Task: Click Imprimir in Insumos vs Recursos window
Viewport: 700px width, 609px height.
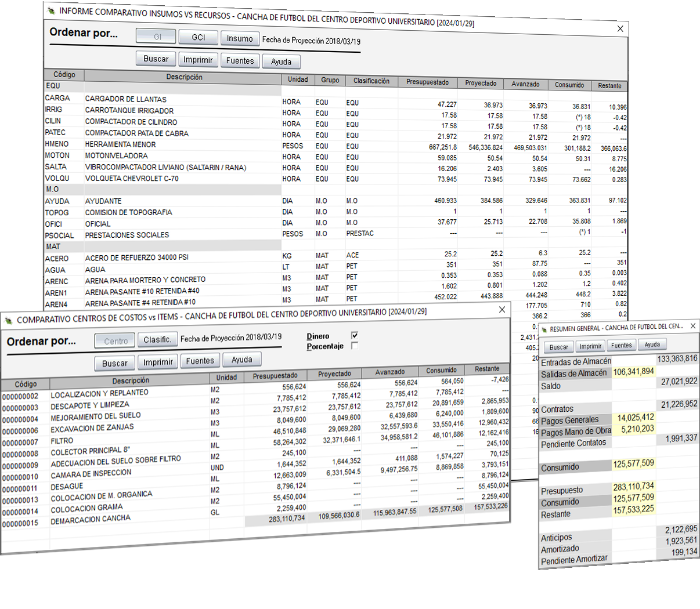Action: [198, 60]
